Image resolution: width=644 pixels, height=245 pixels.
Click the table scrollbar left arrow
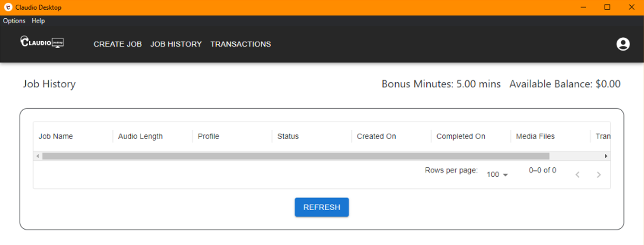point(38,156)
